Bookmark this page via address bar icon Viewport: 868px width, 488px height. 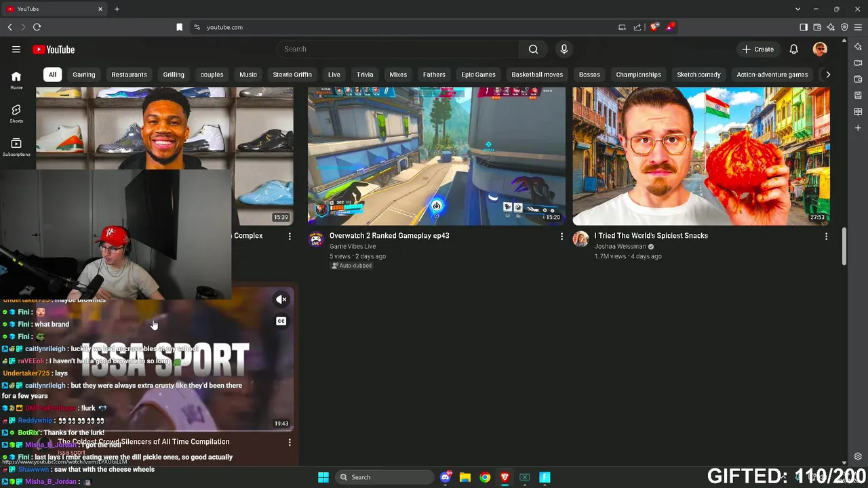tap(179, 27)
